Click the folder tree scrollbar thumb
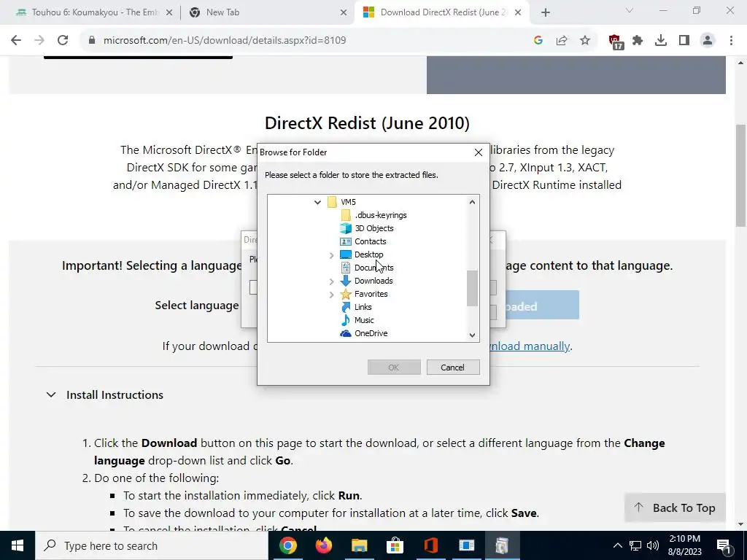 [472, 289]
